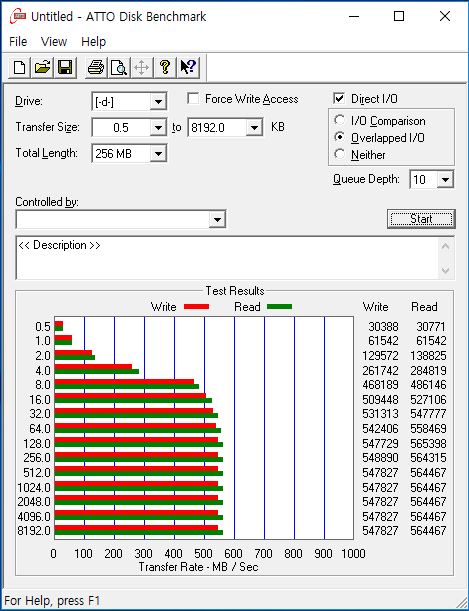This screenshot has width=469, height=611.
Task: Expand the Queue Depth dropdown
Action: point(445,180)
